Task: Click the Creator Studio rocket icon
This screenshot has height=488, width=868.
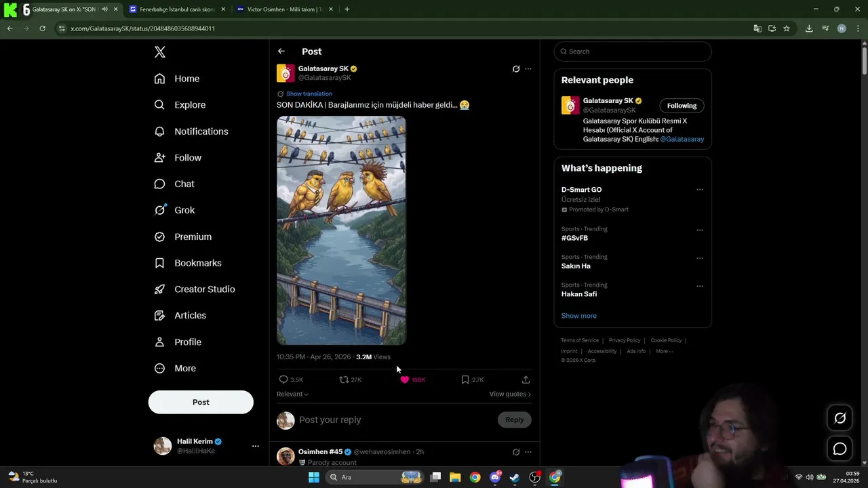Action: coord(159,289)
